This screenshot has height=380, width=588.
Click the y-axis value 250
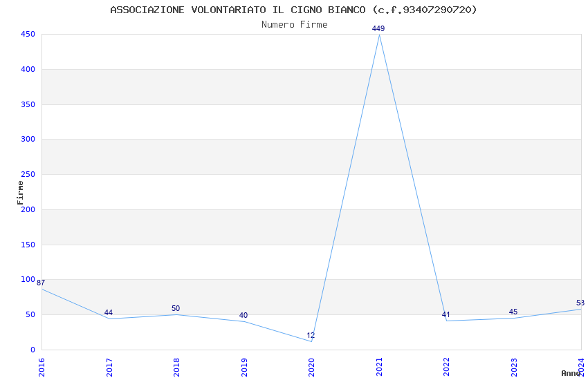click(28, 174)
